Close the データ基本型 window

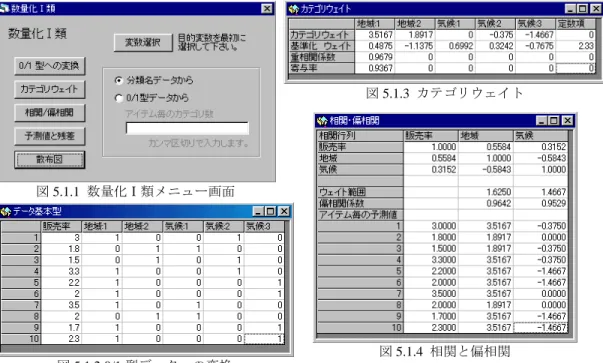284,211
